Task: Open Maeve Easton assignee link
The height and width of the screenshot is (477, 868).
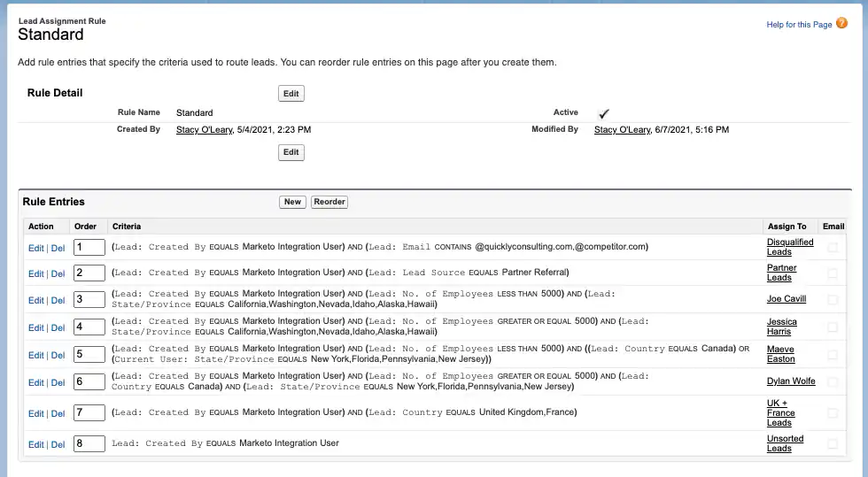Action: click(x=780, y=354)
